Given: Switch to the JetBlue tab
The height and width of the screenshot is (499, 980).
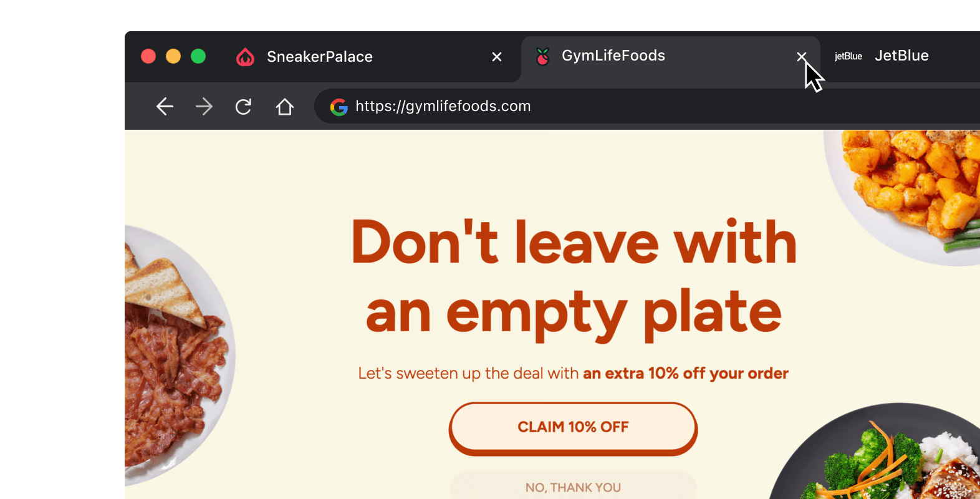Looking at the screenshot, I should (901, 56).
